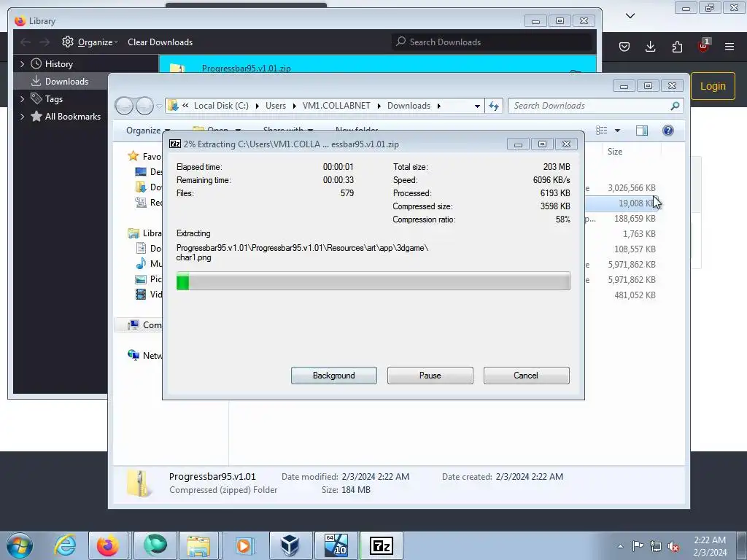
Task: Cancel the 7-Zip extraction
Action: 526,376
